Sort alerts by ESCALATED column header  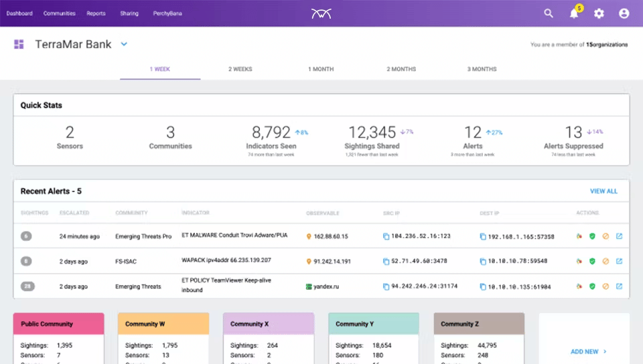pos(74,213)
